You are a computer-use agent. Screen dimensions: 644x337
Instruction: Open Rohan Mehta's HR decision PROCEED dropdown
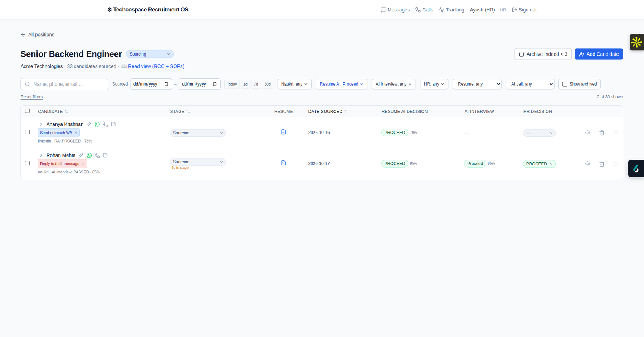tap(539, 164)
